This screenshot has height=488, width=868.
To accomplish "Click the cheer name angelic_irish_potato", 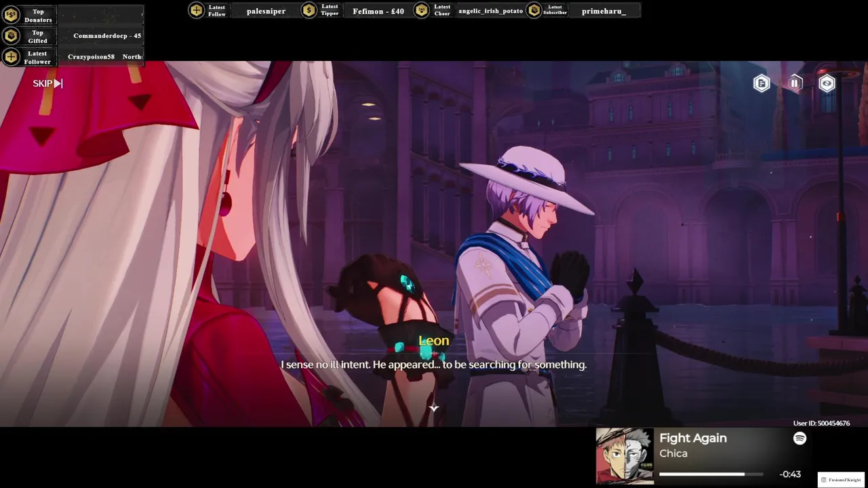I will coord(490,11).
